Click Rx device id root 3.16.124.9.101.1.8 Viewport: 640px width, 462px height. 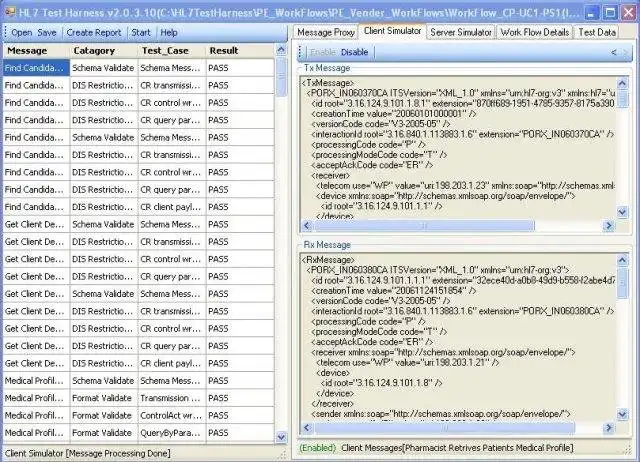(382, 383)
